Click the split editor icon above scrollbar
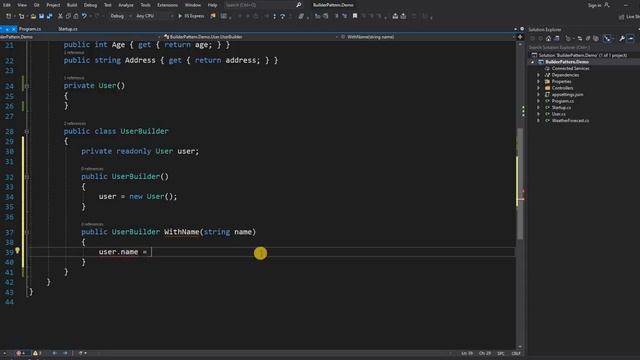640x360 pixels. click(x=520, y=37)
